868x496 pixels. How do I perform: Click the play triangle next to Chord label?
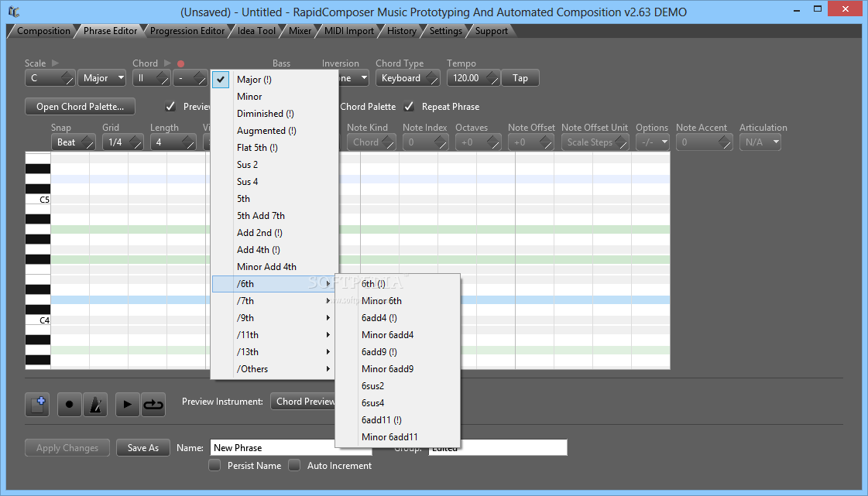[167, 63]
